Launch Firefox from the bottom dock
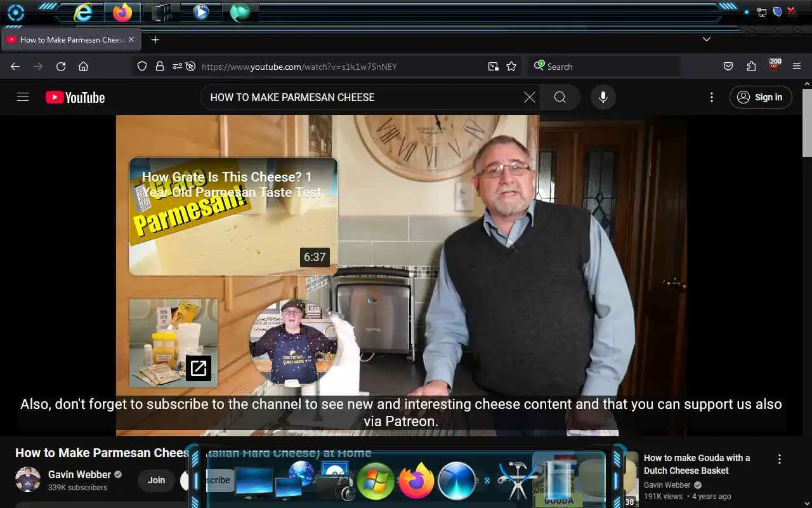 [x=416, y=481]
